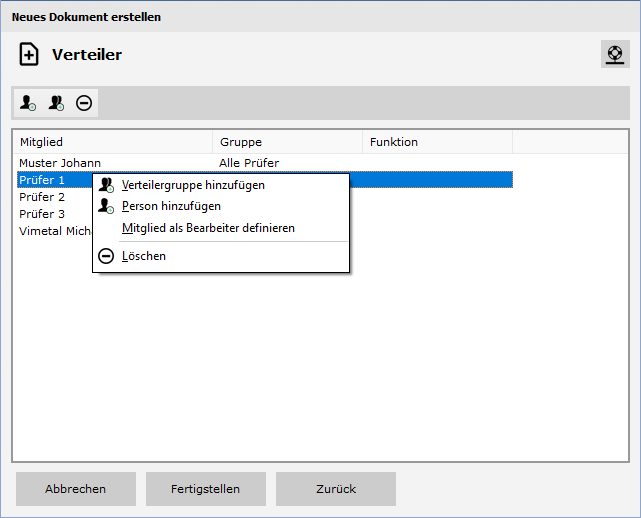Image resolution: width=641 pixels, height=518 pixels.
Task: Select the 'Prüfer 2' list entry
Action: (42, 197)
